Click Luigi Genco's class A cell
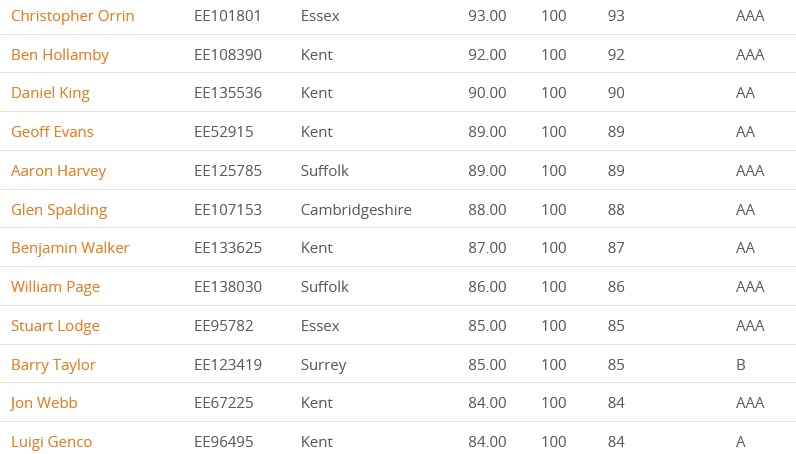The image size is (796, 454). (741, 442)
